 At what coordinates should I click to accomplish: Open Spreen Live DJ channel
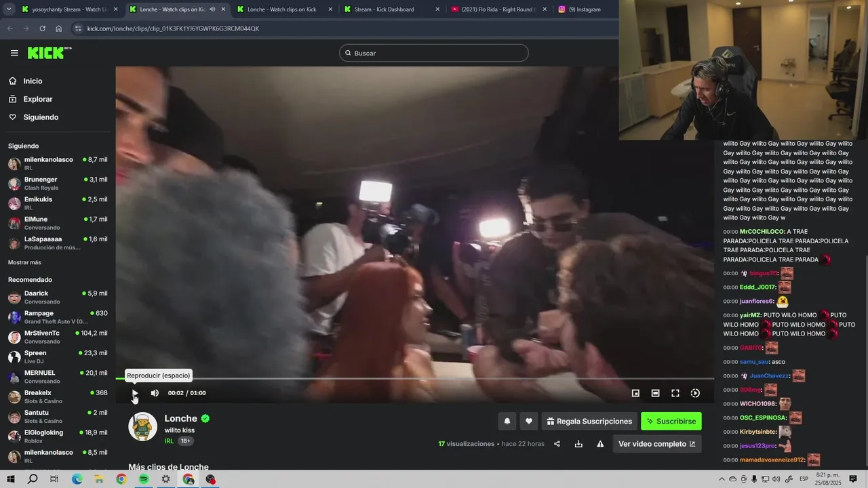58,357
